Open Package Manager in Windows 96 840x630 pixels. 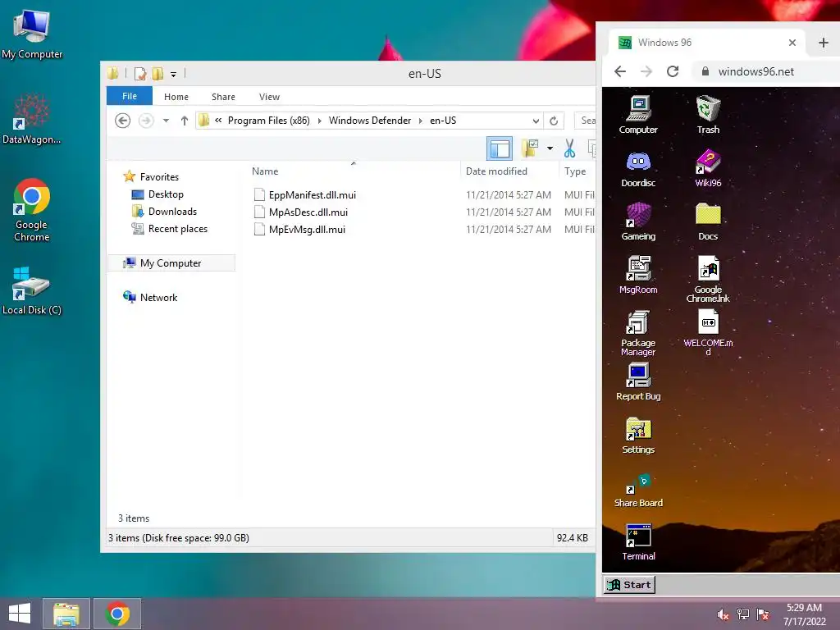click(x=638, y=333)
